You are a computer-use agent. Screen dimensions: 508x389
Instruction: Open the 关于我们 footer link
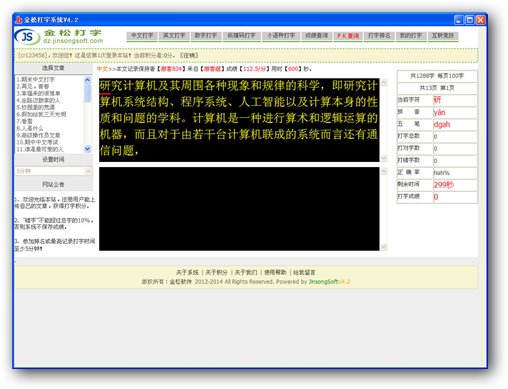(246, 272)
